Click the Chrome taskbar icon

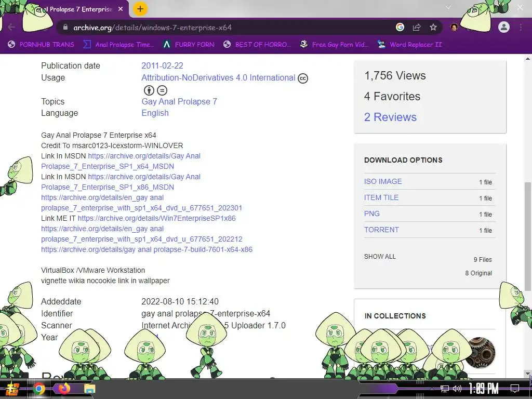[38, 389]
